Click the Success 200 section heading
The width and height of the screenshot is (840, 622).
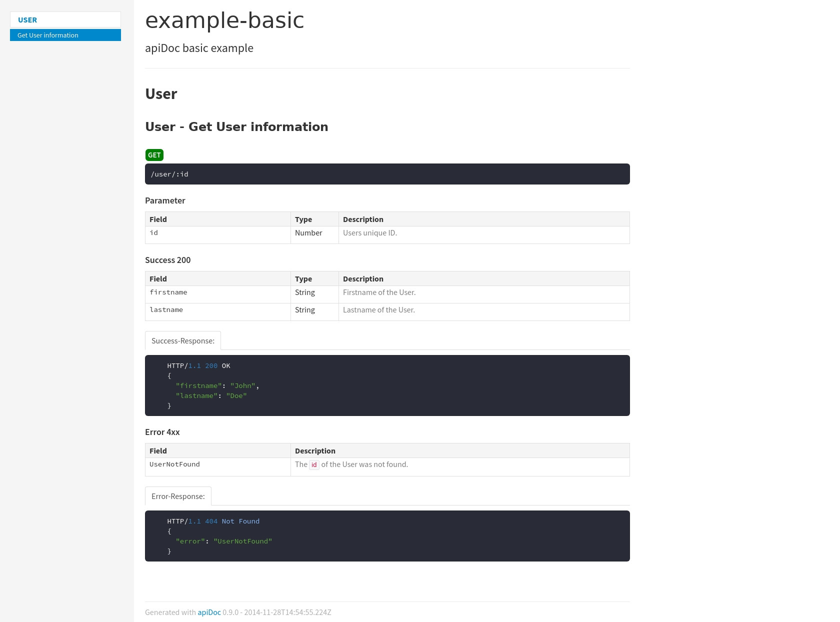point(168,260)
